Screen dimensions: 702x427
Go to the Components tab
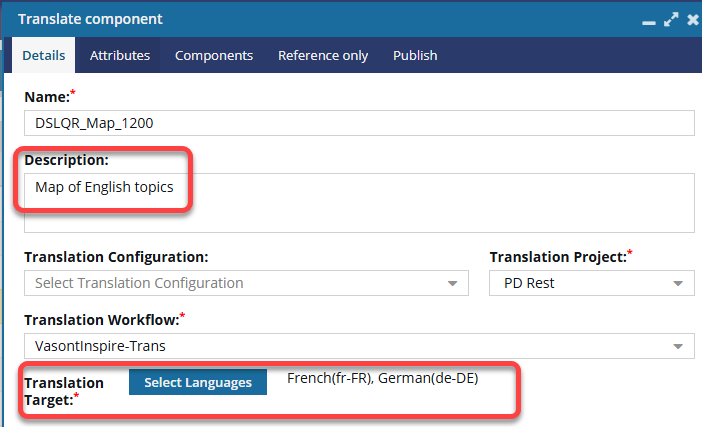tap(214, 56)
